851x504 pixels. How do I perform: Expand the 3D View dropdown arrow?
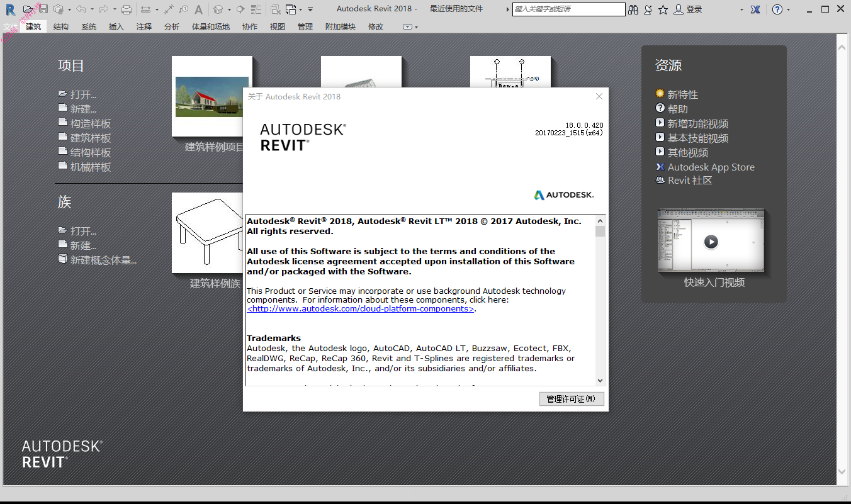[x=229, y=9]
